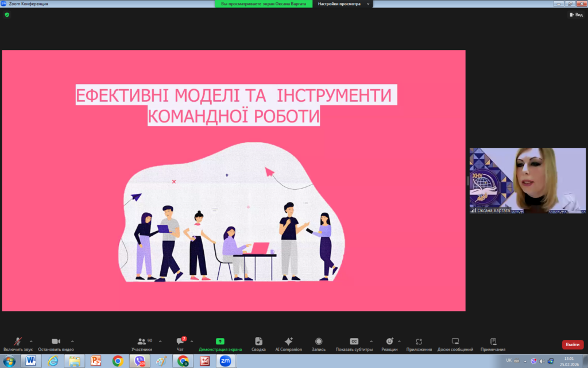Viewport: 588px width, 368px height.
Task: Expand audio options arrow beside microphone
Action: click(31, 341)
